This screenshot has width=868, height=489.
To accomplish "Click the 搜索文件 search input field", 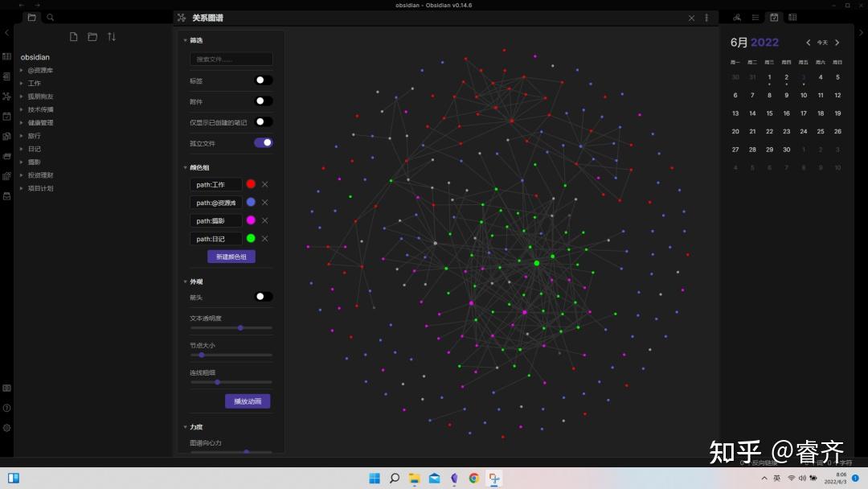I will [x=231, y=59].
